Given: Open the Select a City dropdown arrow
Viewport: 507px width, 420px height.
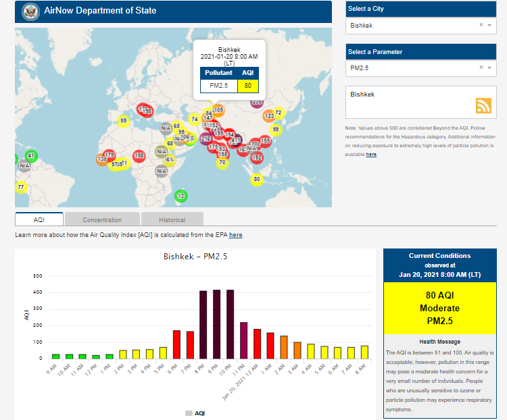Looking at the screenshot, I should pyautogui.click(x=489, y=25).
